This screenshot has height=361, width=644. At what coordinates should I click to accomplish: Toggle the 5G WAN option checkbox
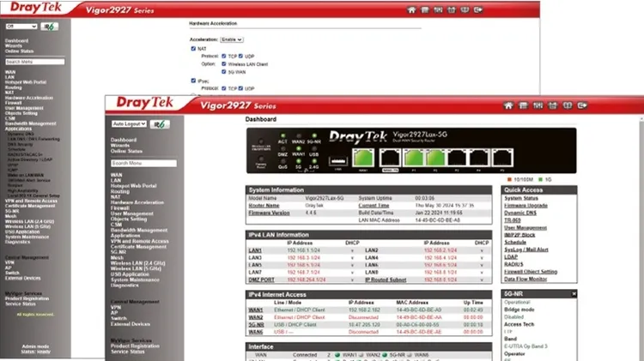224,72
